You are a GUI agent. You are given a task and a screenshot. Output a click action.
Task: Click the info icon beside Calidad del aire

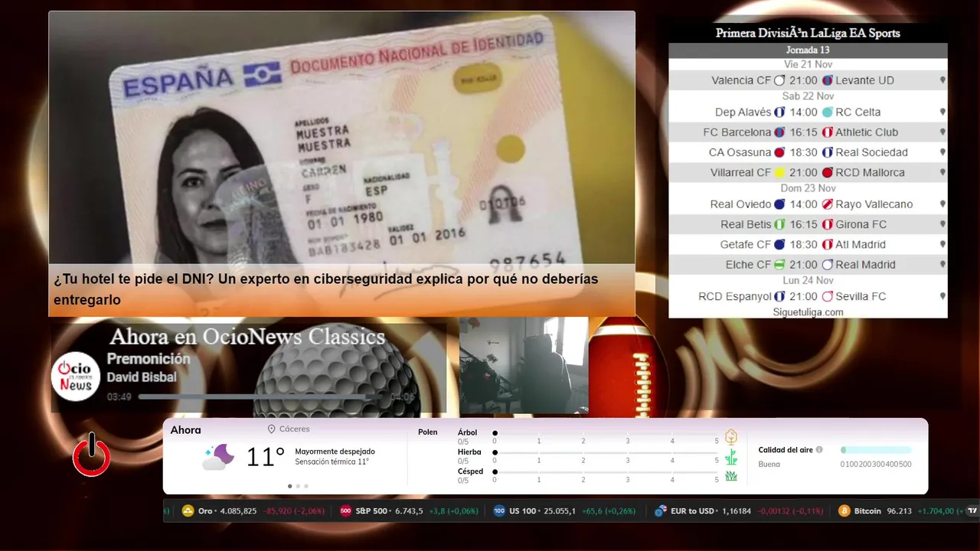point(819,450)
